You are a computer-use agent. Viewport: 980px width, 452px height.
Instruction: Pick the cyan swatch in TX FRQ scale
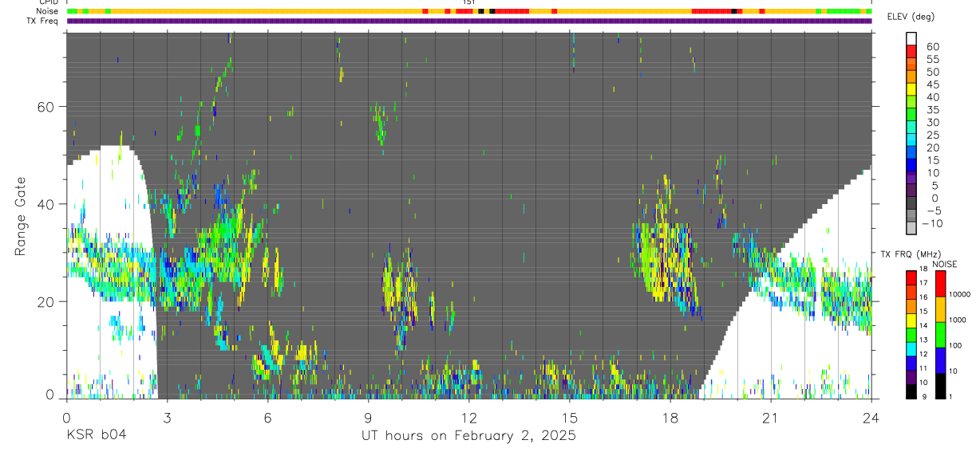click(911, 349)
